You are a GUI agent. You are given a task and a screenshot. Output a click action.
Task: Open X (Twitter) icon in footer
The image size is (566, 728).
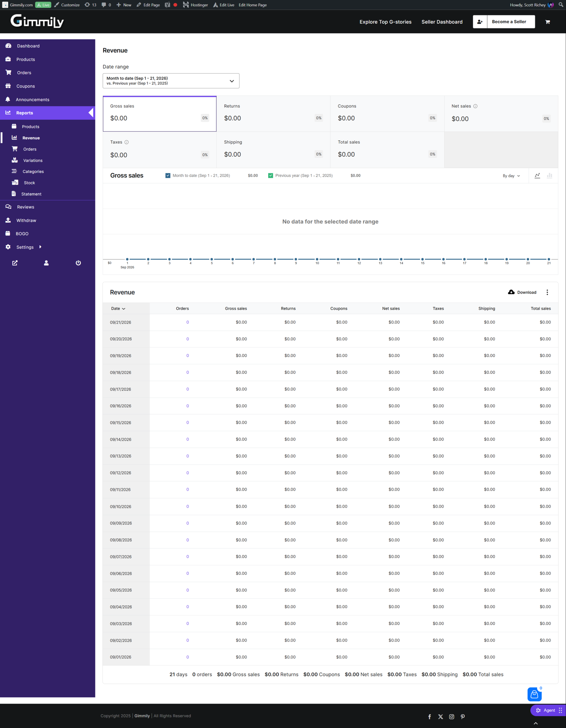(x=440, y=717)
